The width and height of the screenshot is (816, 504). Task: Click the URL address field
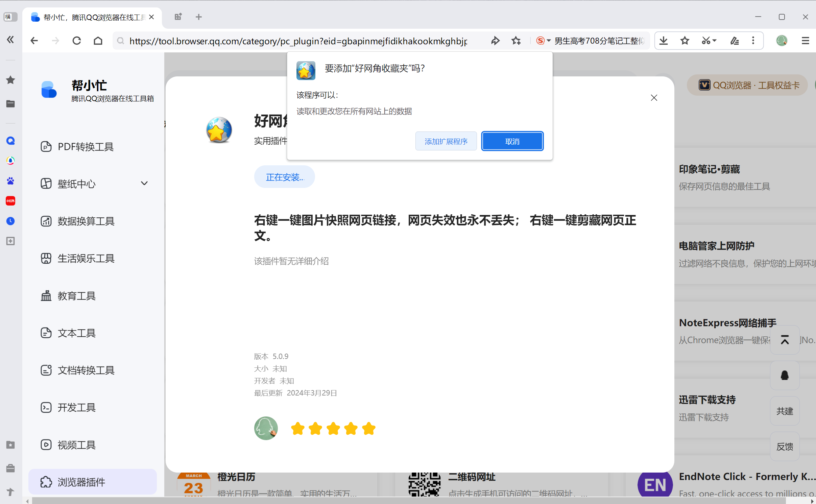[297, 41]
